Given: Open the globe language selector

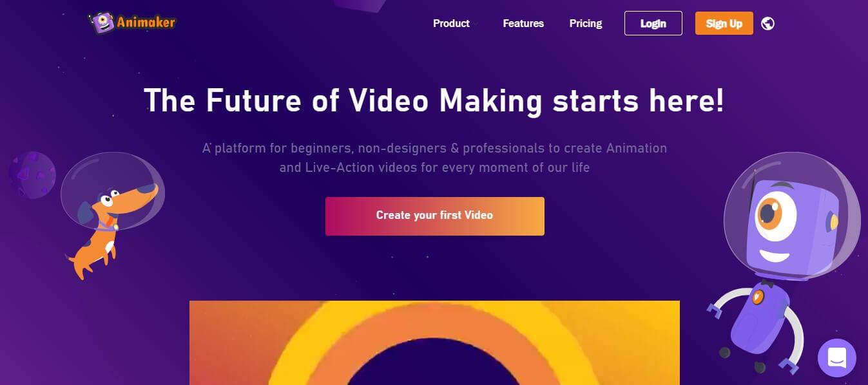Looking at the screenshot, I should click(x=767, y=24).
